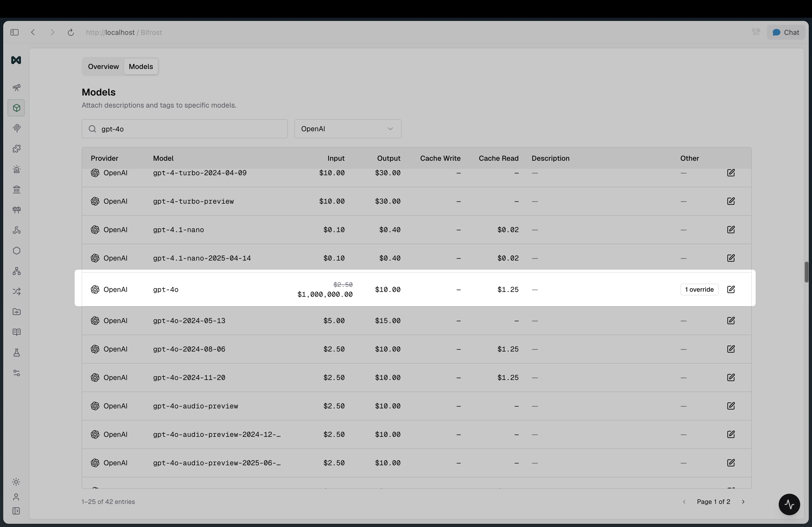Open the paperclip icon in sidebar
Screen dimensions: 812x527
(x=16, y=128)
